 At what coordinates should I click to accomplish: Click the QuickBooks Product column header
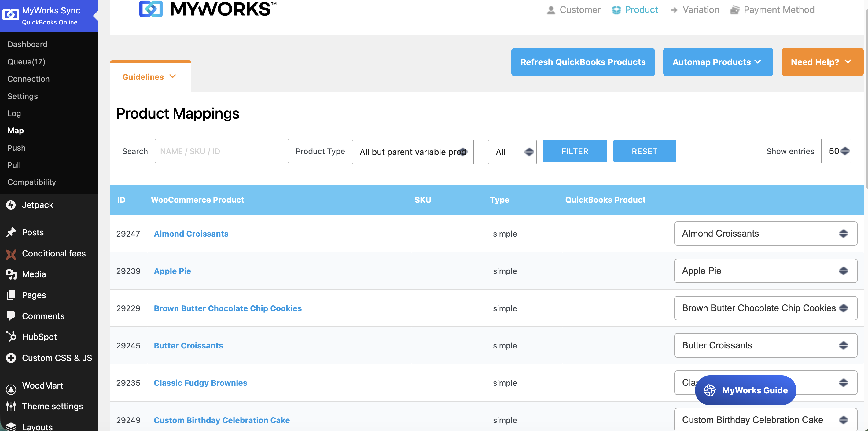[x=605, y=200]
